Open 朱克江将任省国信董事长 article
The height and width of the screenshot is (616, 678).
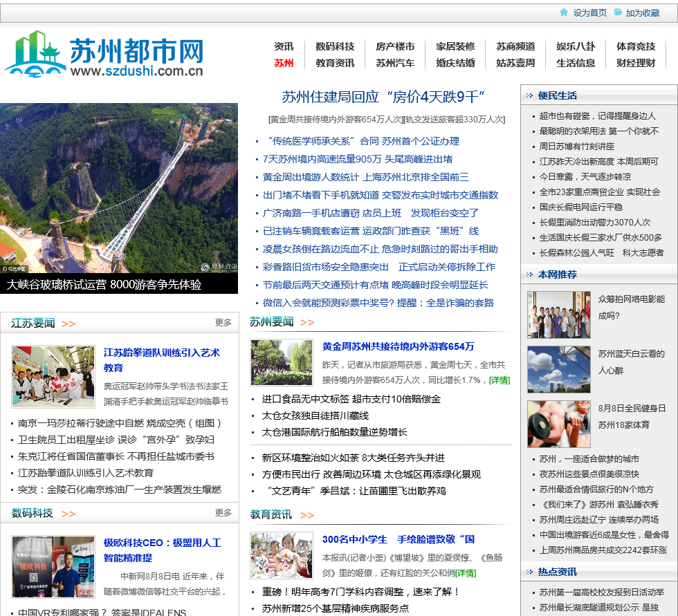point(116,456)
